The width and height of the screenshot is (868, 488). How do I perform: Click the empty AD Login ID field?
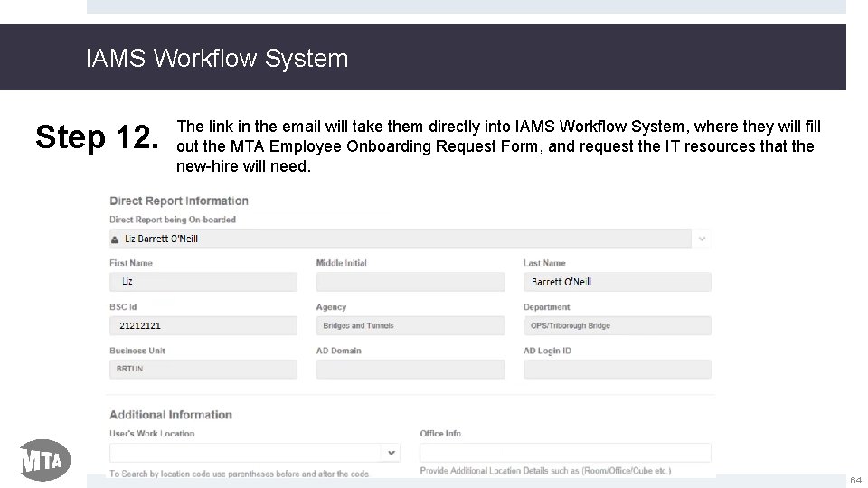[x=618, y=369]
